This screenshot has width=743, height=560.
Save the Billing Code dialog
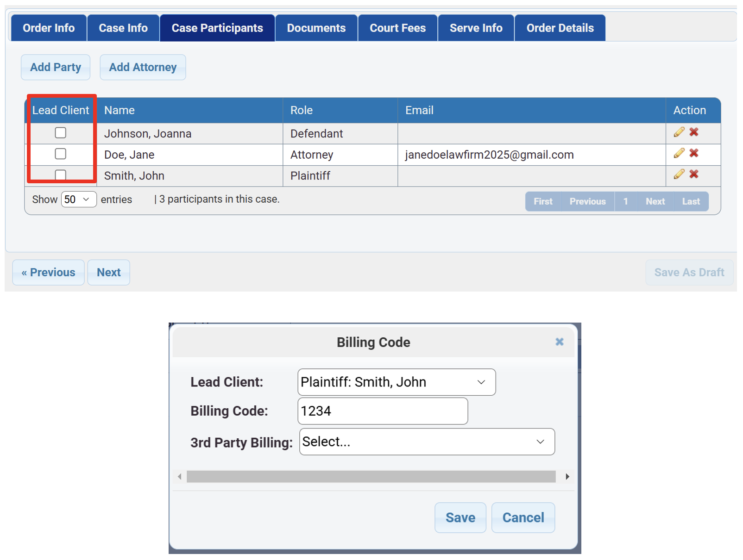click(x=460, y=517)
